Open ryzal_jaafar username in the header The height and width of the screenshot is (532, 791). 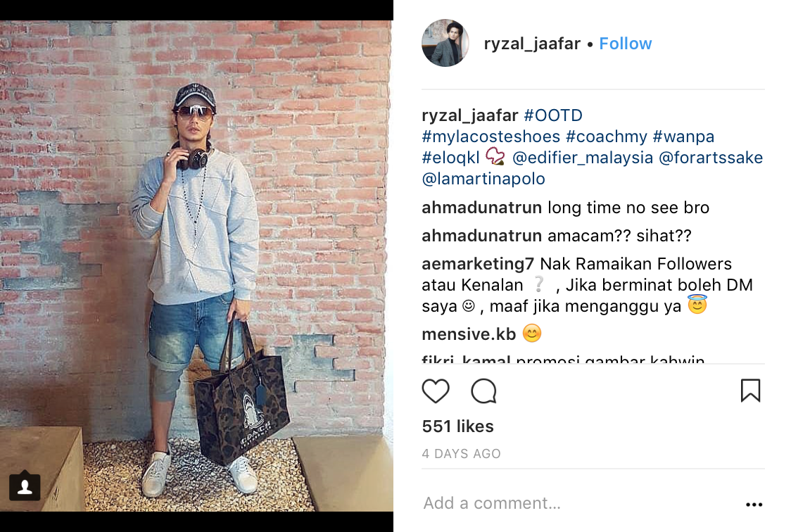[x=532, y=44]
